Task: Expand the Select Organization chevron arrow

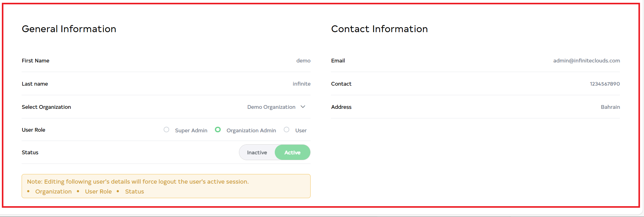Action: point(303,107)
